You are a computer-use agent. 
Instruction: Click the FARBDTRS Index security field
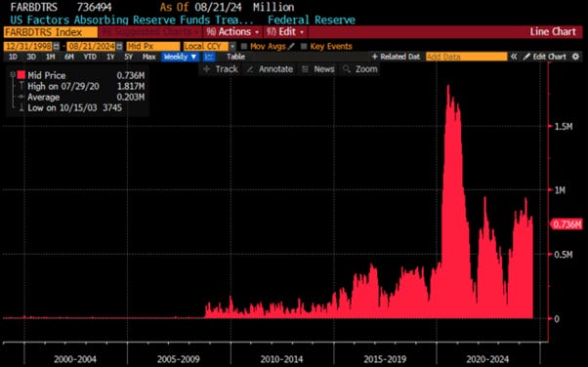(50, 32)
